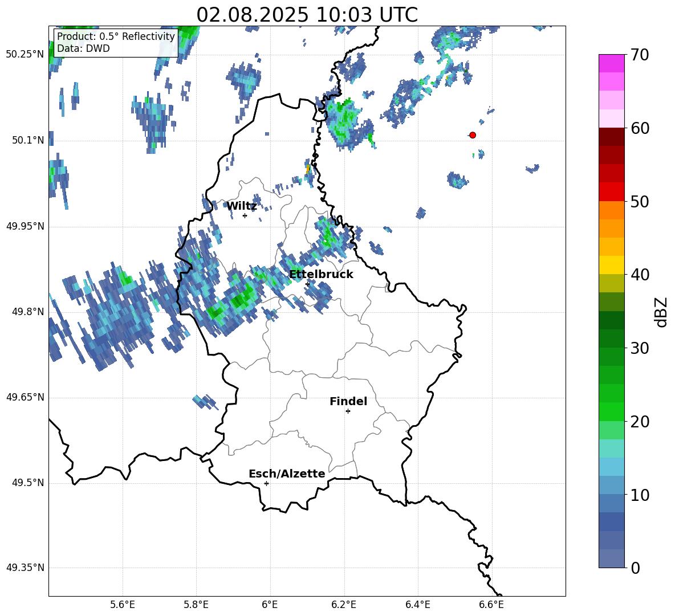The width and height of the screenshot is (675, 616).
Task: Click the Esch/Alzette city label
Action: [287, 474]
